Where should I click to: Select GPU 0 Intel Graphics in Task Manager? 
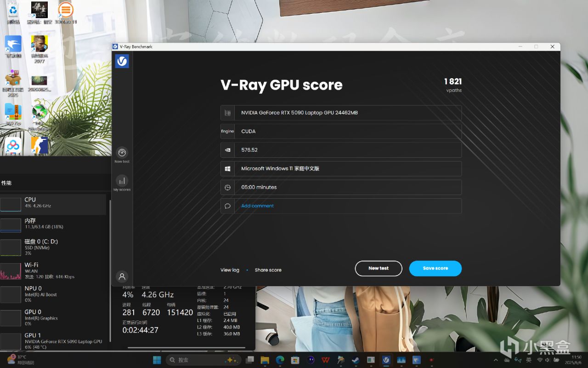pos(53,318)
